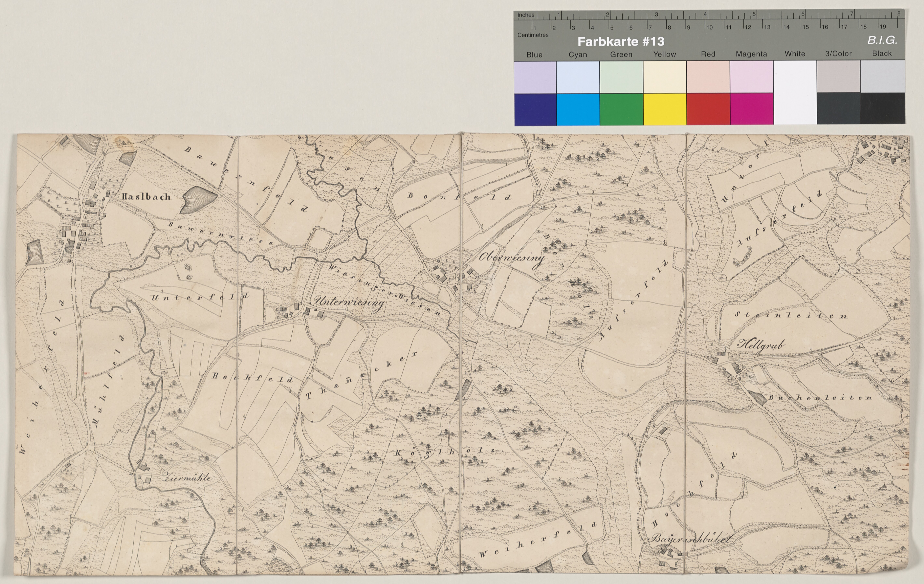
Task: Click the 'Yellow' column label
Action: 665,54
